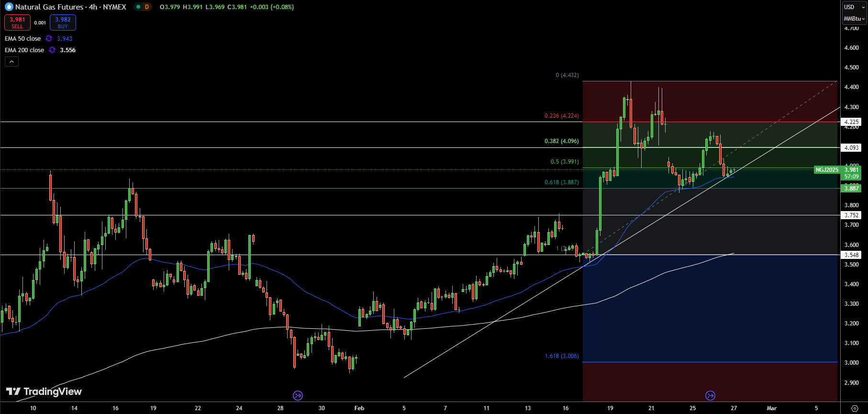Viewport: 868px width, 414px height.
Task: Click the spread value 0.001
Action: pyautogui.click(x=40, y=22)
